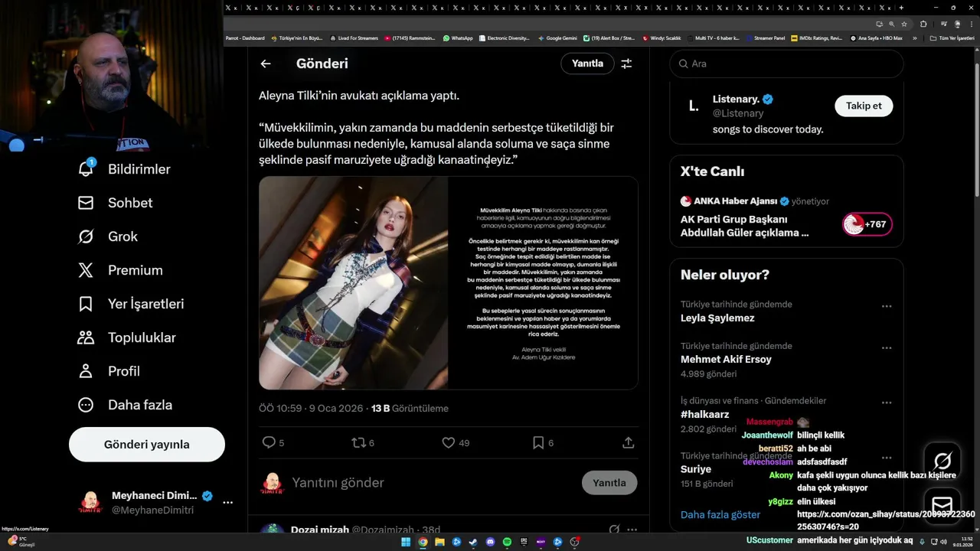Open more options for #halkaarz trend

(x=886, y=403)
